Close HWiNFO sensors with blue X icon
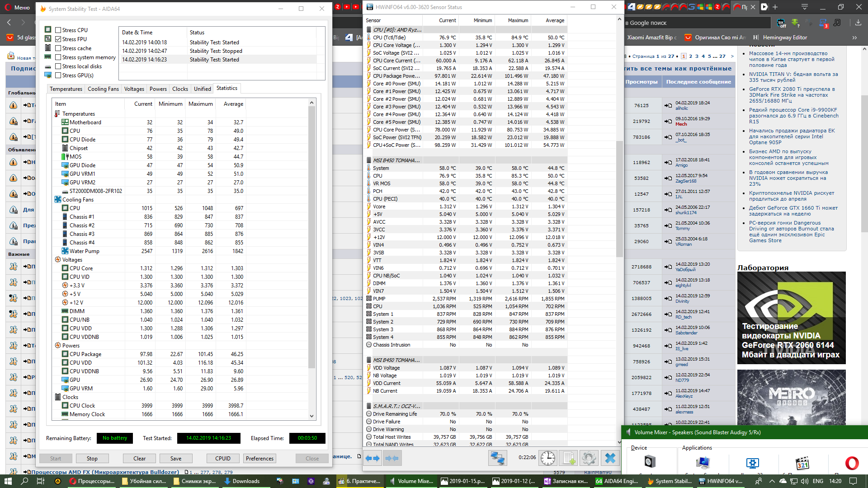The height and width of the screenshot is (488, 868). (610, 458)
